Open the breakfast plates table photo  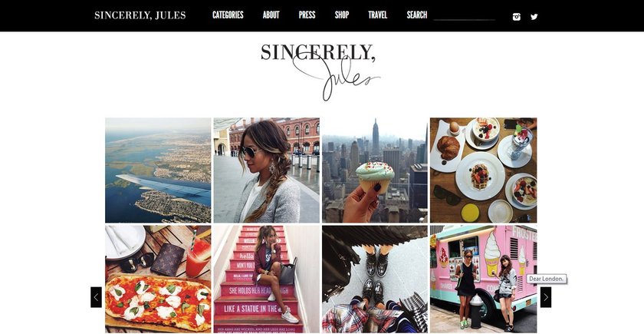[x=484, y=170]
